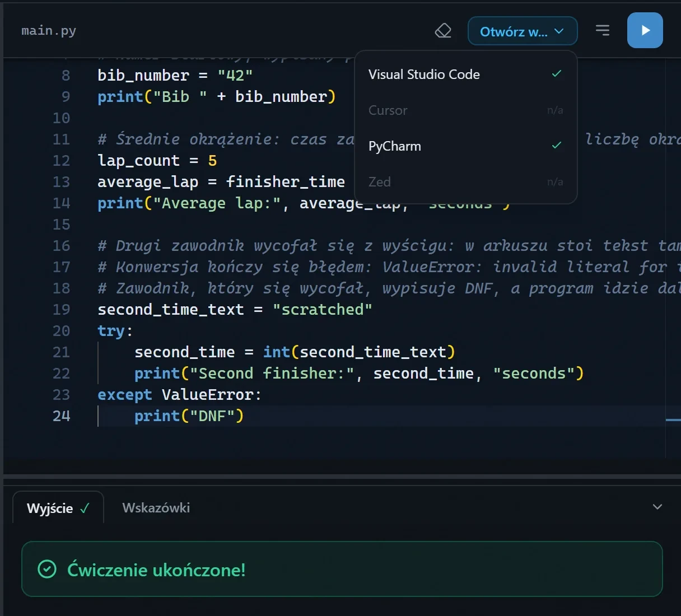Place cursor on print("DNF") line
Viewport: 681px width, 616px height.
[x=189, y=416]
